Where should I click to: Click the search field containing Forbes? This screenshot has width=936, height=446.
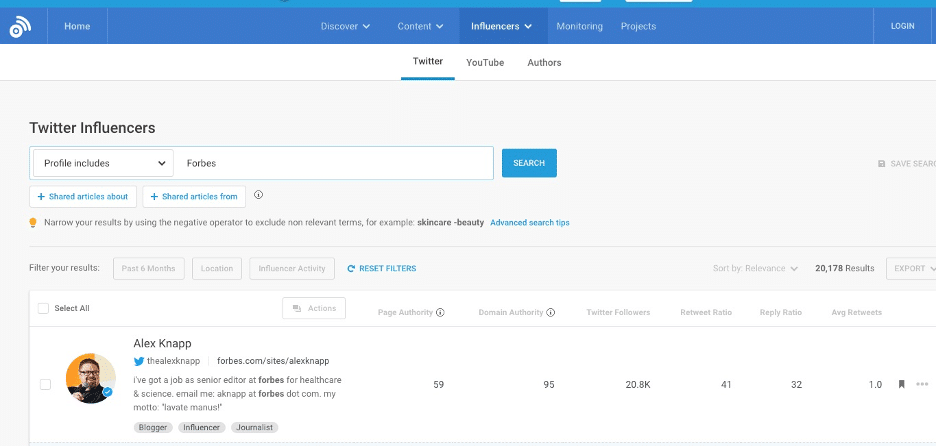pyautogui.click(x=335, y=163)
